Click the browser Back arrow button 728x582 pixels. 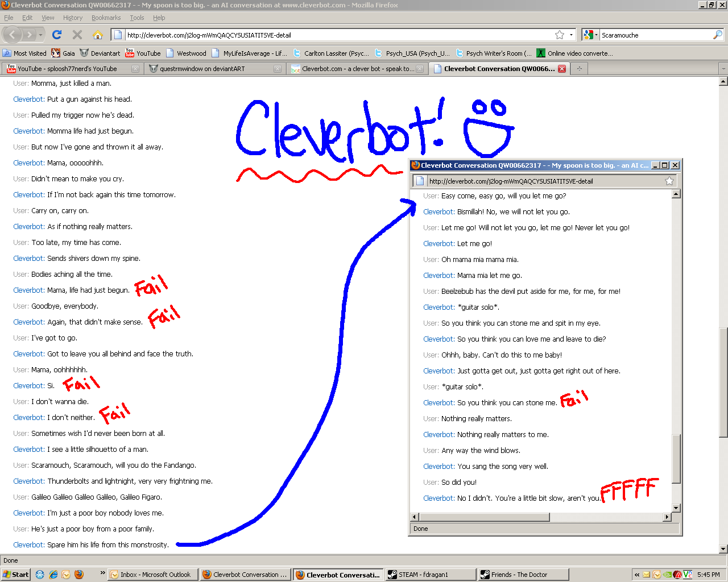tap(13, 35)
